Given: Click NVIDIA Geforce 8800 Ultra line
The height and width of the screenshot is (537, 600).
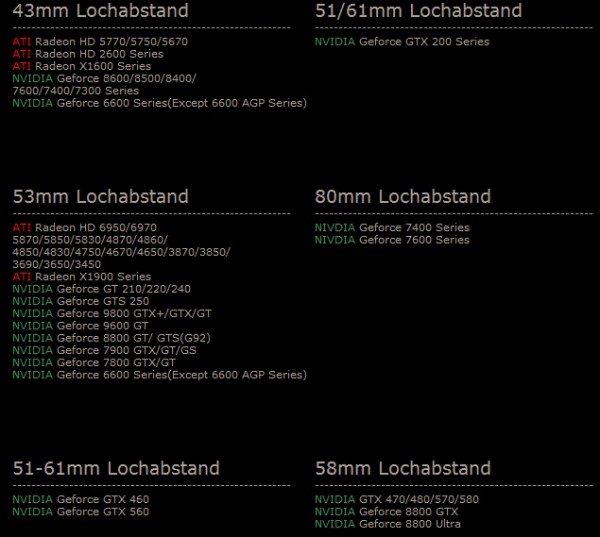Looking at the screenshot, I should click(x=388, y=524).
